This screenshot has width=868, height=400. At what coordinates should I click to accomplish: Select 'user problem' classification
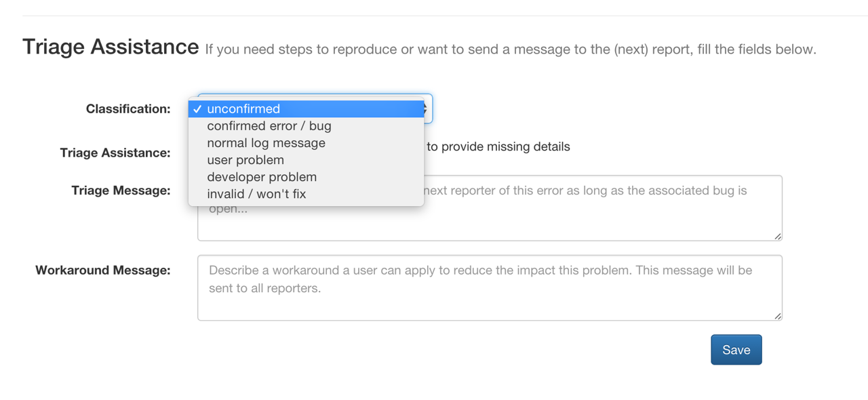coord(245,160)
